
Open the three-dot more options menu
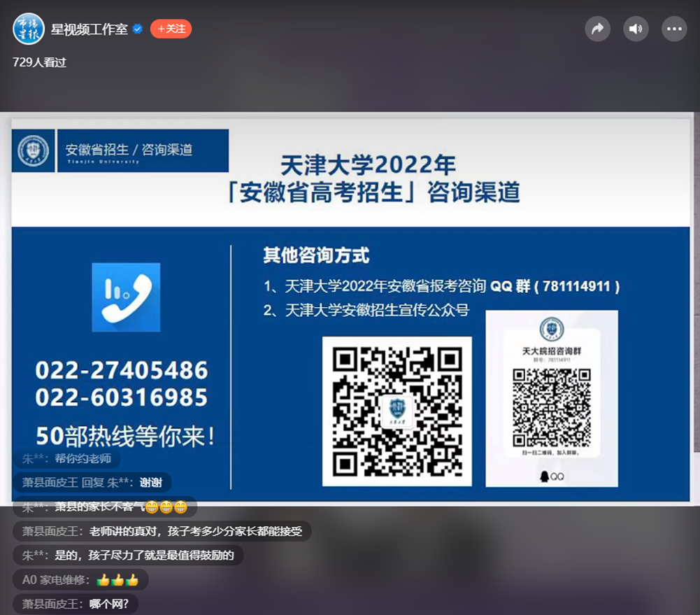(674, 29)
